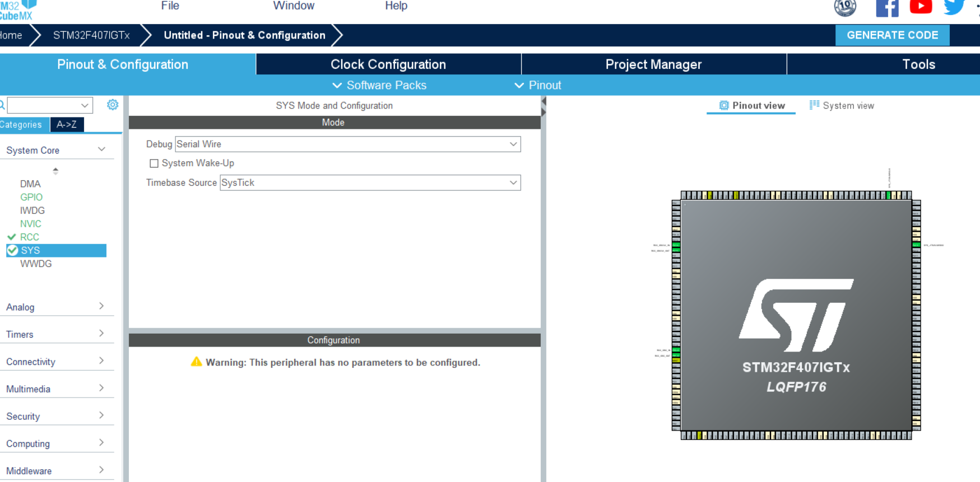Open the ST Facebook page icon
This screenshot has height=482, width=980.
pyautogui.click(x=887, y=8)
